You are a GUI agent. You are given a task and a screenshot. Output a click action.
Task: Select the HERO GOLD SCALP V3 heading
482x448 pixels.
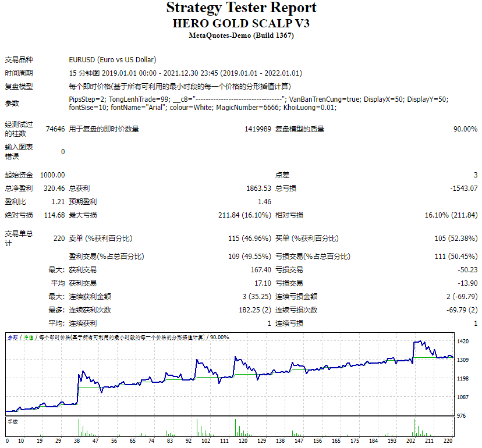[241, 23]
